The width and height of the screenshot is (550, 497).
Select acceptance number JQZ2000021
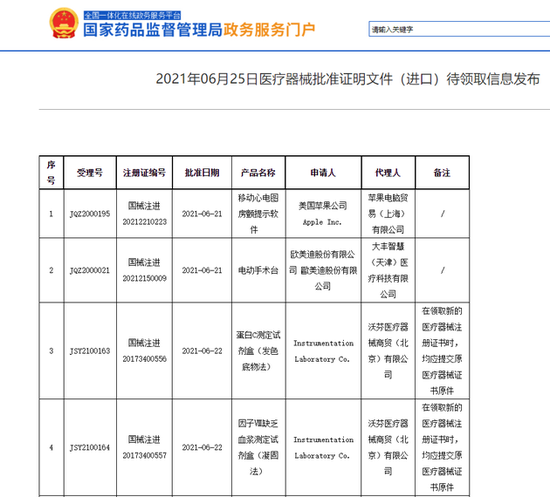(90, 270)
